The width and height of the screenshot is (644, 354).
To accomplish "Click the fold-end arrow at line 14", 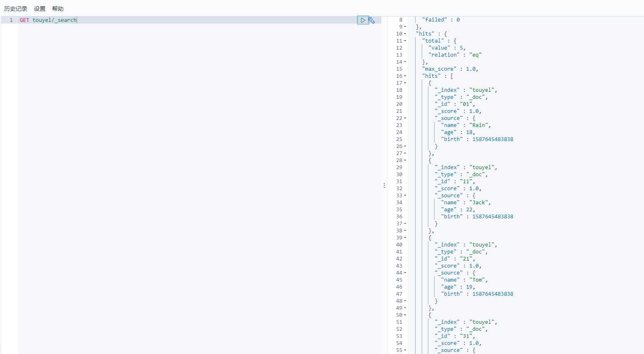I will point(405,62).
